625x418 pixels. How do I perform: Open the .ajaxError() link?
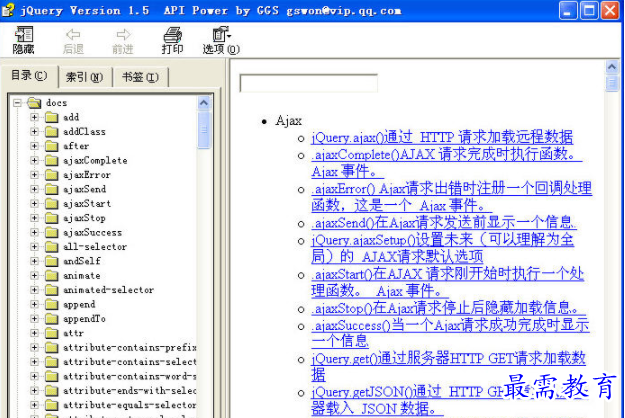point(452,197)
